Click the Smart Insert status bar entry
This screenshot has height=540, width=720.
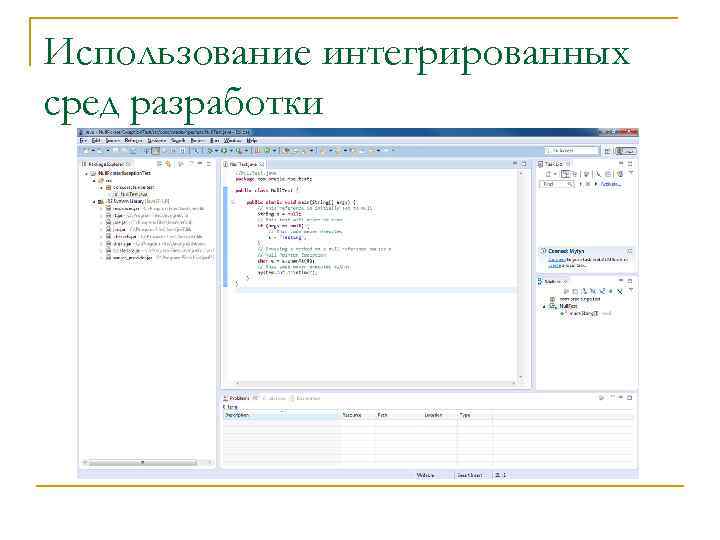coord(470,475)
